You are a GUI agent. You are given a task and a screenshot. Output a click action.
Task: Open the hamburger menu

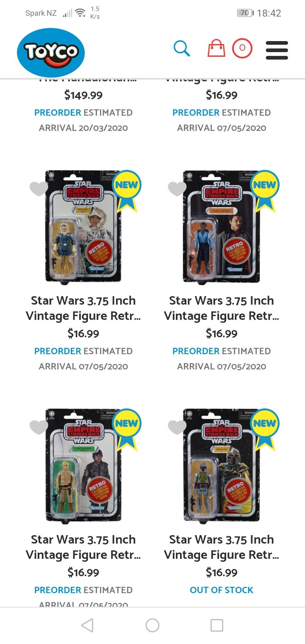pyautogui.click(x=277, y=50)
